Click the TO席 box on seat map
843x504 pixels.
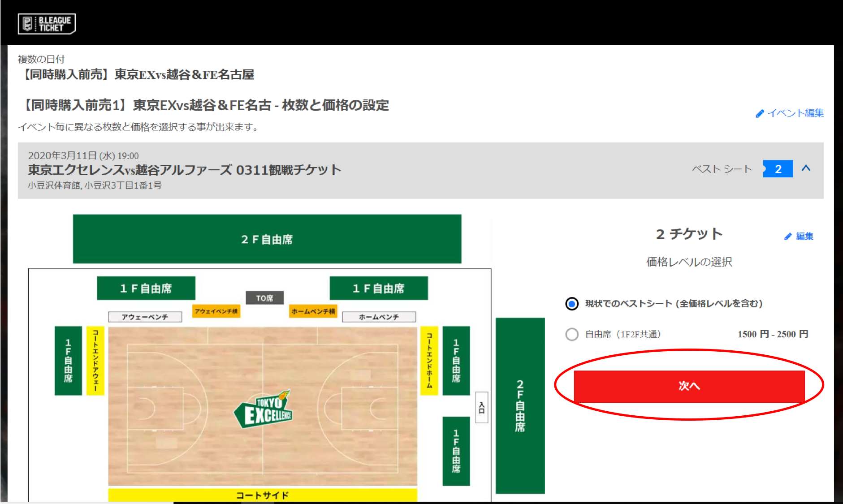coord(264,298)
